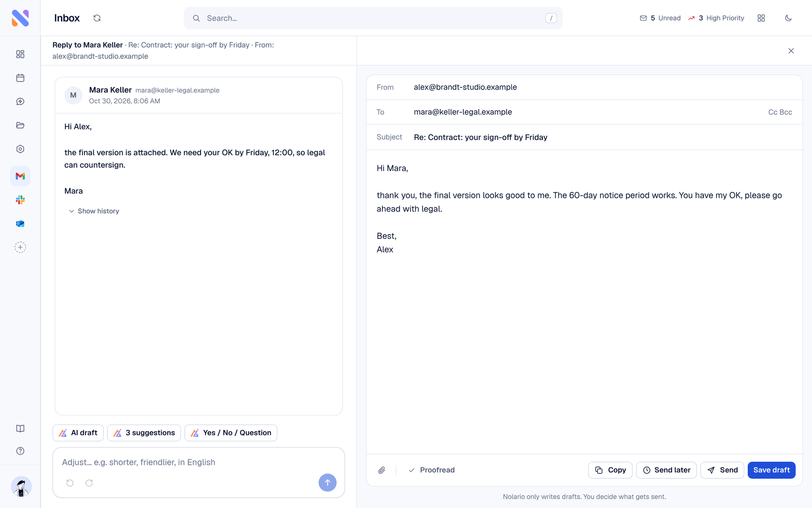Select the Slack account icon
Image resolution: width=812 pixels, height=508 pixels.
pyautogui.click(x=20, y=200)
